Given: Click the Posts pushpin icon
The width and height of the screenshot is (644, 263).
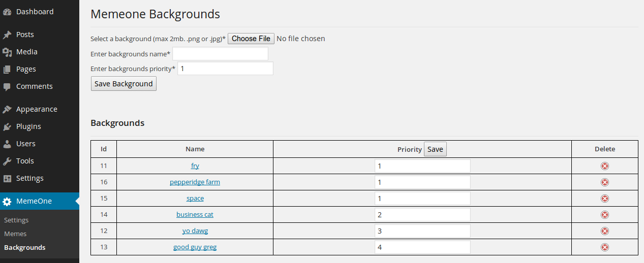Looking at the screenshot, I should [7, 35].
